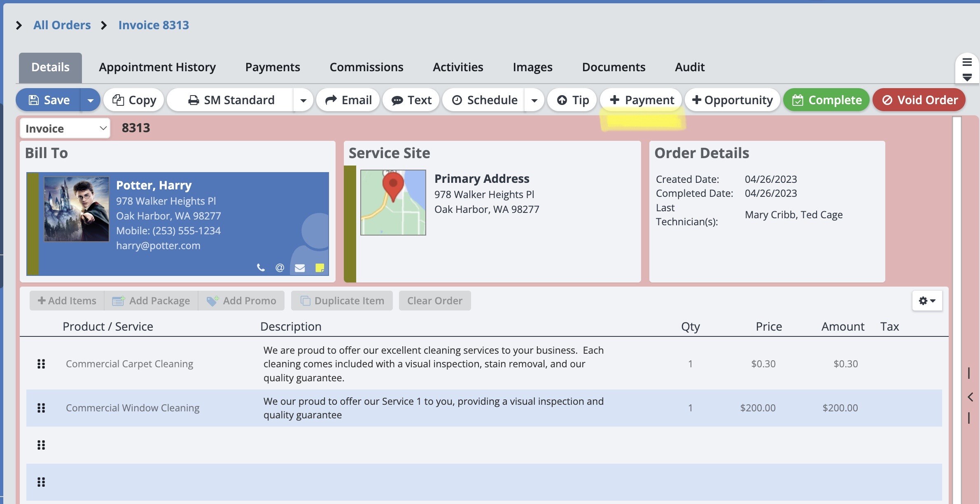
Task: Click the @ email icon on customer card
Action: (280, 268)
